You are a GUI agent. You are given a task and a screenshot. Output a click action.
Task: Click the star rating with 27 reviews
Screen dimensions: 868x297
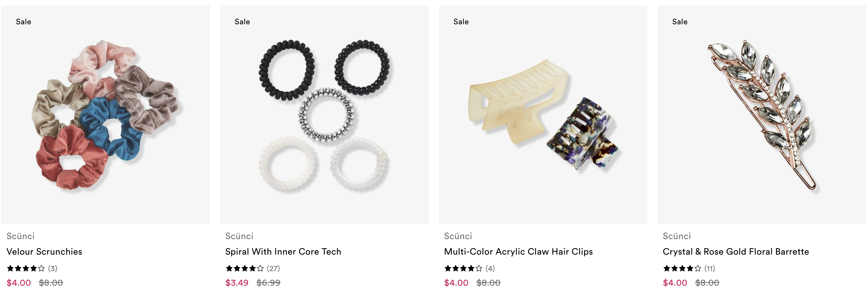pyautogui.click(x=245, y=269)
